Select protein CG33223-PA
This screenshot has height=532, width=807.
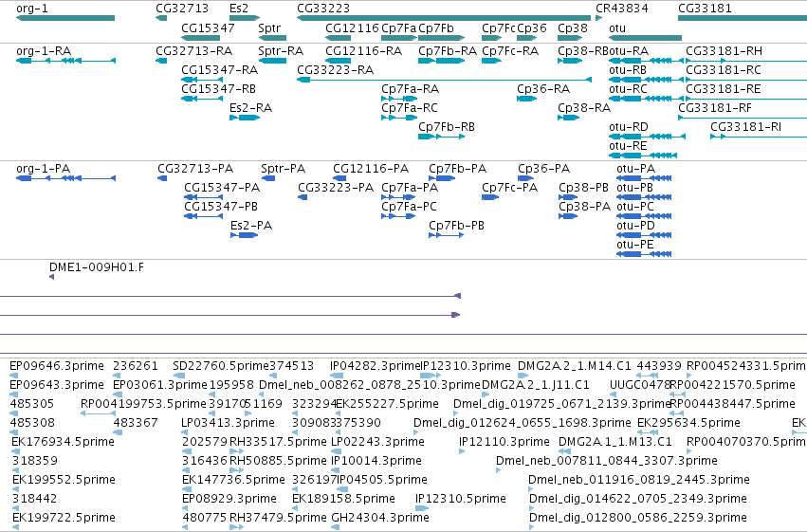[303, 197]
